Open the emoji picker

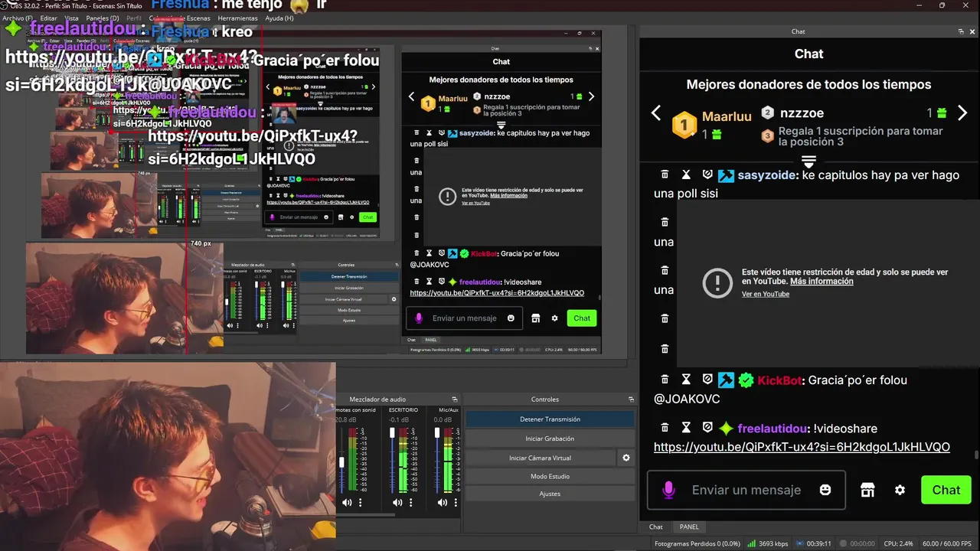[825, 490]
